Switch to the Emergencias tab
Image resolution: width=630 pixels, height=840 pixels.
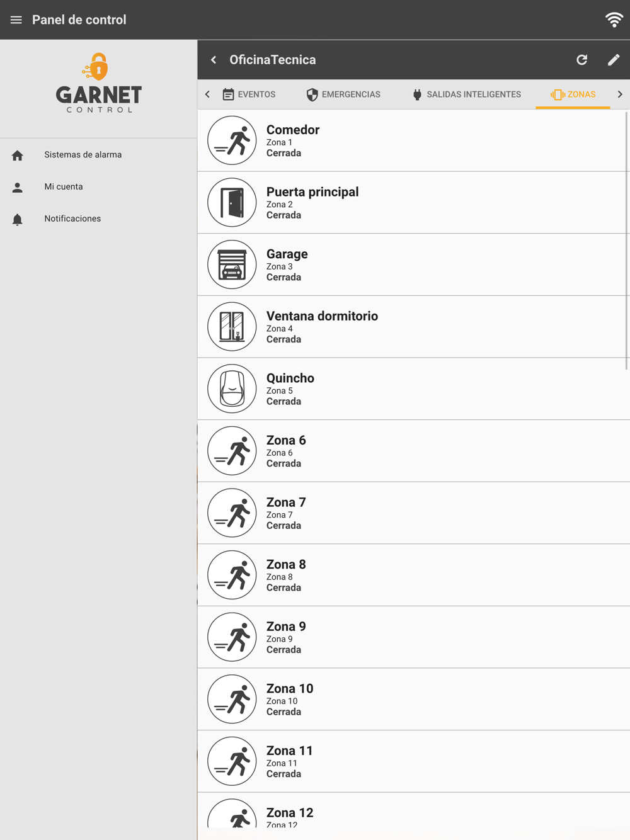click(x=343, y=94)
